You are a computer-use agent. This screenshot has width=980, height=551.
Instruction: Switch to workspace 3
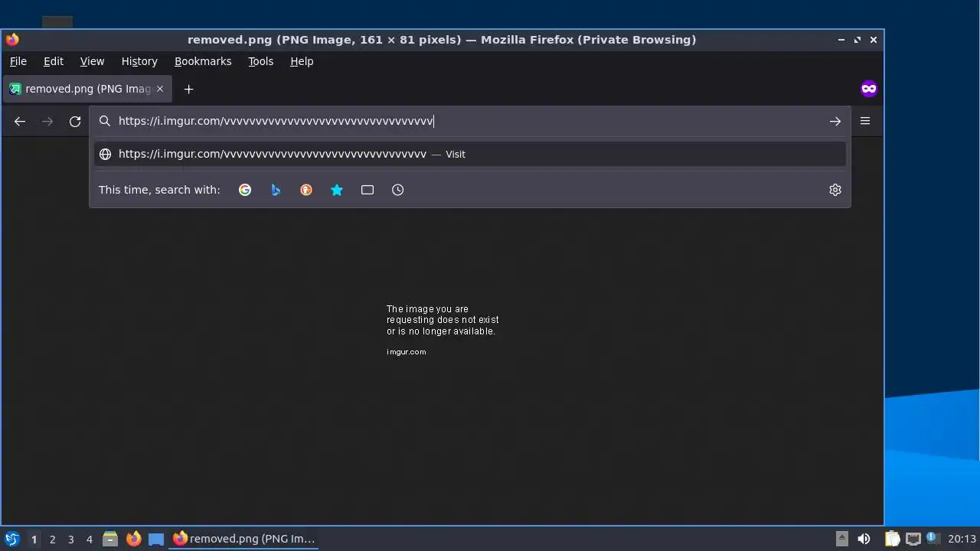point(70,539)
